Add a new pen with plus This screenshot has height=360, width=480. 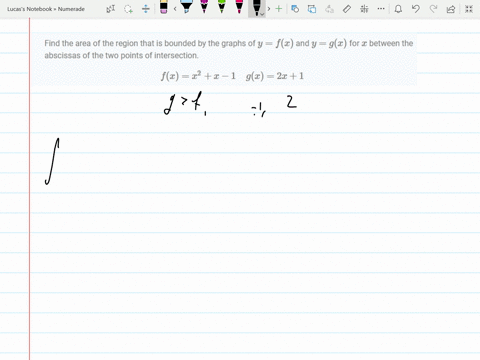[279, 9]
